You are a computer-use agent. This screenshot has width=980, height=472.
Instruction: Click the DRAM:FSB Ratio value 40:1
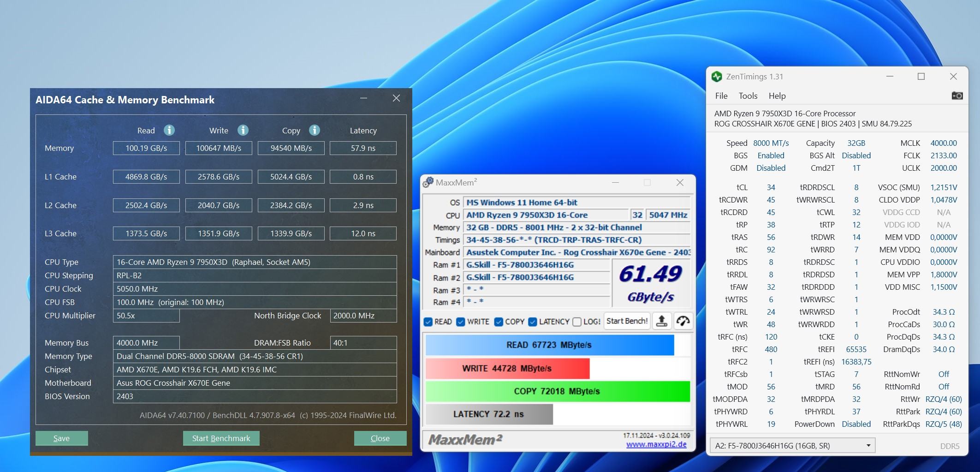click(x=363, y=343)
